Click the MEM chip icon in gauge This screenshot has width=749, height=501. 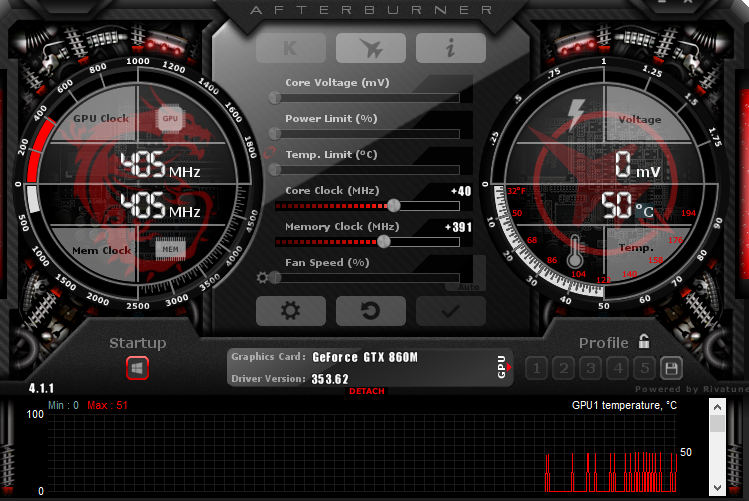tap(171, 249)
